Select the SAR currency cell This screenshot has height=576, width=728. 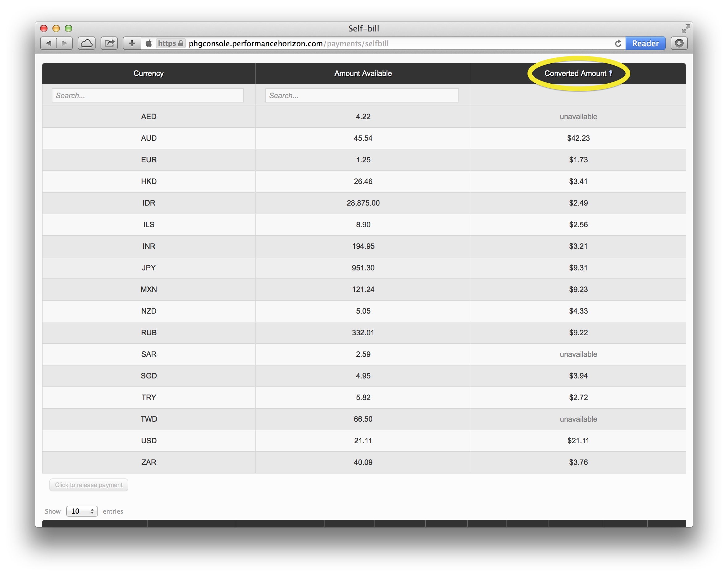pyautogui.click(x=149, y=354)
